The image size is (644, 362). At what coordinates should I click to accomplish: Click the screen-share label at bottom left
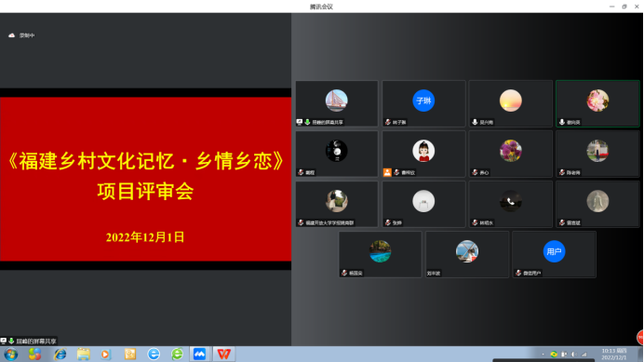coord(28,341)
